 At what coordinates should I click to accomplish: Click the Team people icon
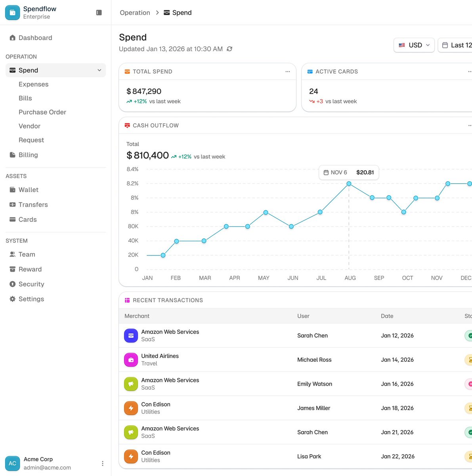tap(12, 254)
